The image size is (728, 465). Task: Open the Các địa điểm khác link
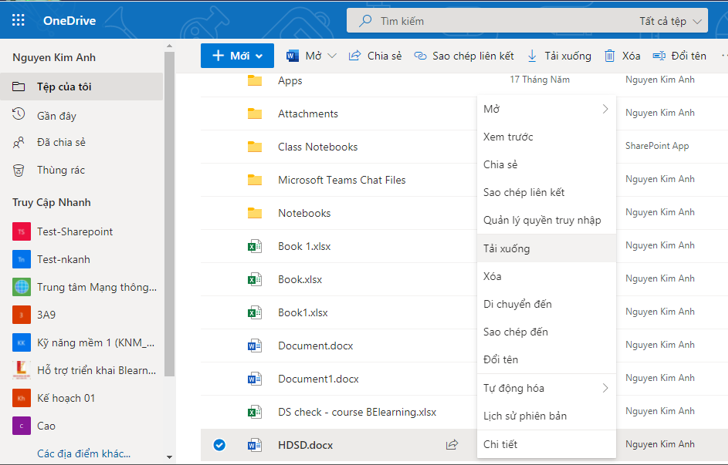point(83,453)
